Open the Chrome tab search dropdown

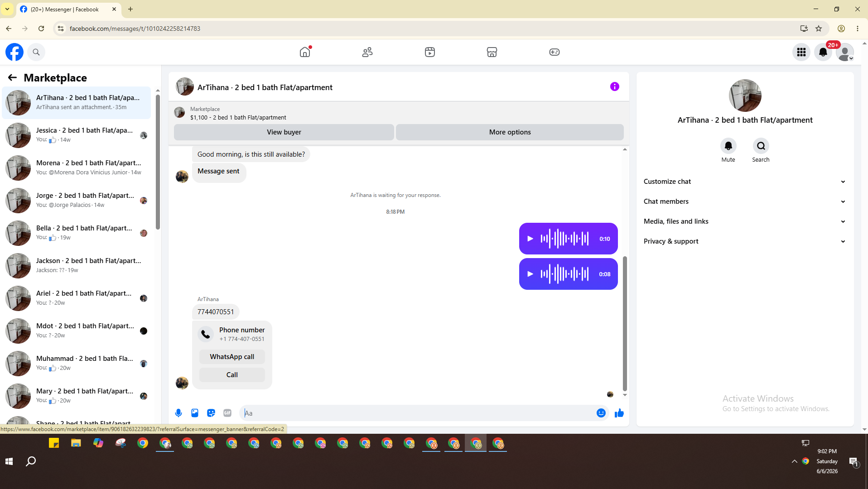(x=7, y=9)
